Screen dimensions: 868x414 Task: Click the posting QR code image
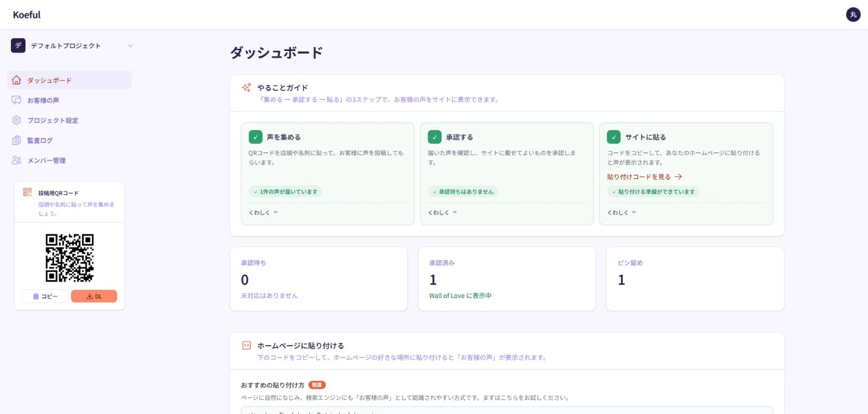point(69,258)
